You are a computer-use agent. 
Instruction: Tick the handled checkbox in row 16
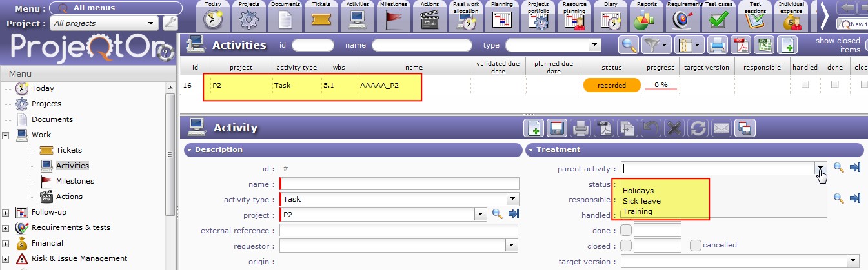coord(805,84)
